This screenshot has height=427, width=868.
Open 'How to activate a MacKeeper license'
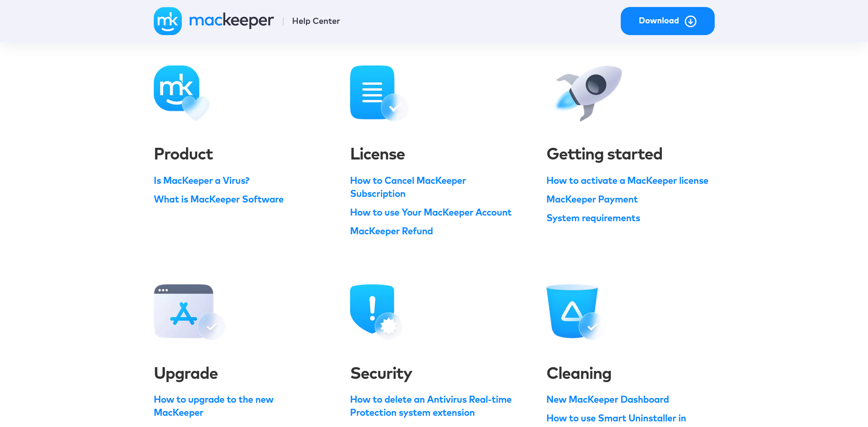pyautogui.click(x=627, y=181)
